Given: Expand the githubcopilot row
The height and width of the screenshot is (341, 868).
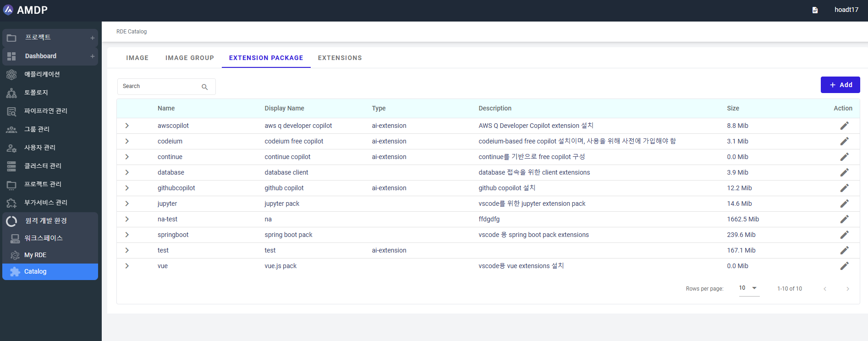Looking at the screenshot, I should point(127,188).
